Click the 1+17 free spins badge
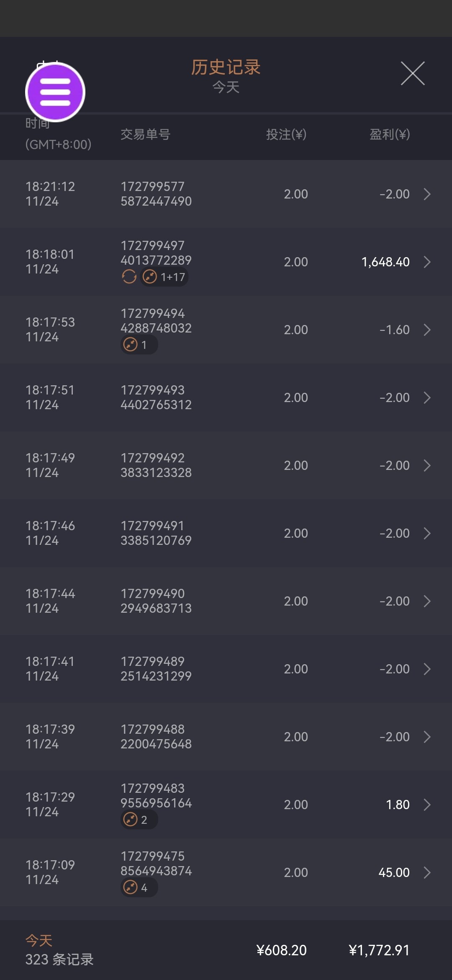This screenshot has height=980, width=452. point(164,277)
